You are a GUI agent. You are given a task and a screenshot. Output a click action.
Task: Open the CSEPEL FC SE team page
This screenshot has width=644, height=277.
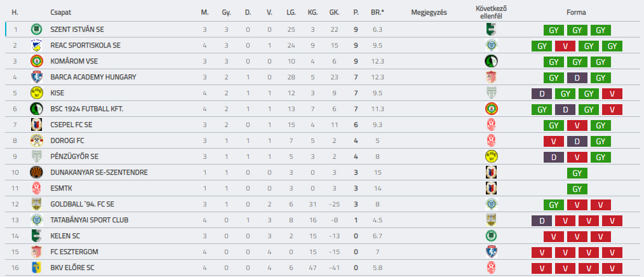click(71, 125)
